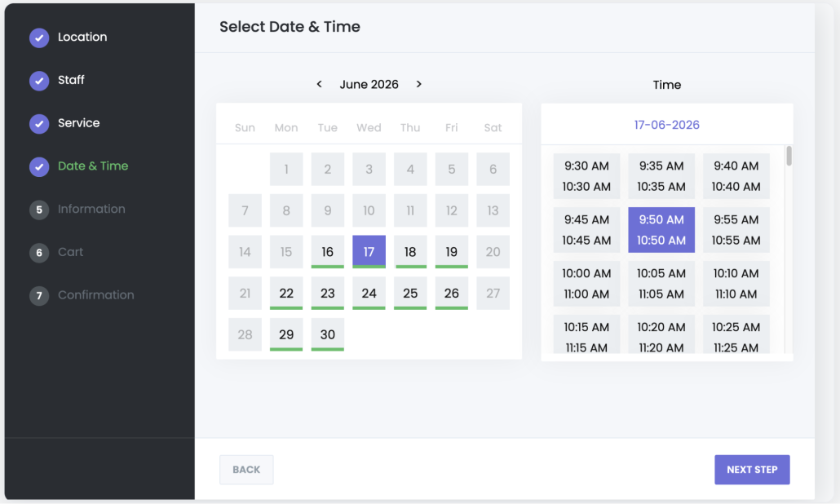The height and width of the screenshot is (504, 840).
Task: Click the Location step checkmark icon
Action: (39, 38)
